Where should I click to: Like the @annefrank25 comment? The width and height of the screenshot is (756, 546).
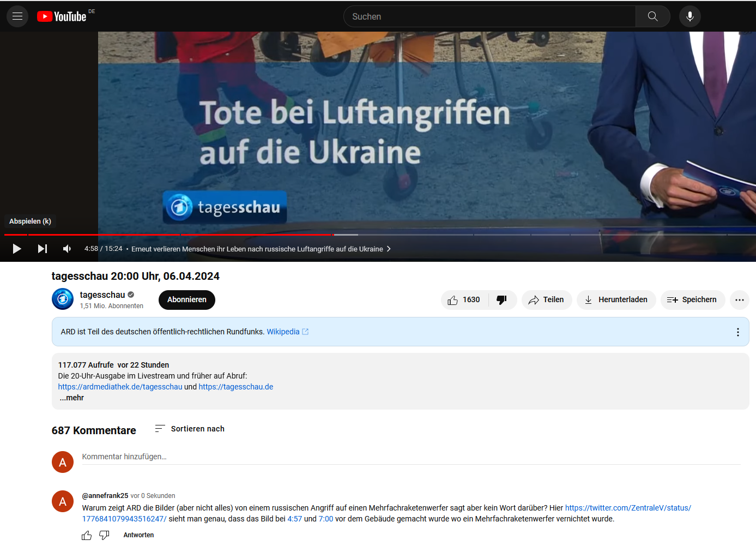[87, 535]
